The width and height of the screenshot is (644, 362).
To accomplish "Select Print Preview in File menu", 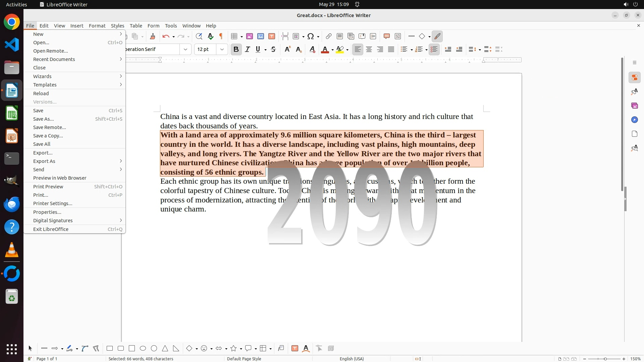I will point(48,187).
